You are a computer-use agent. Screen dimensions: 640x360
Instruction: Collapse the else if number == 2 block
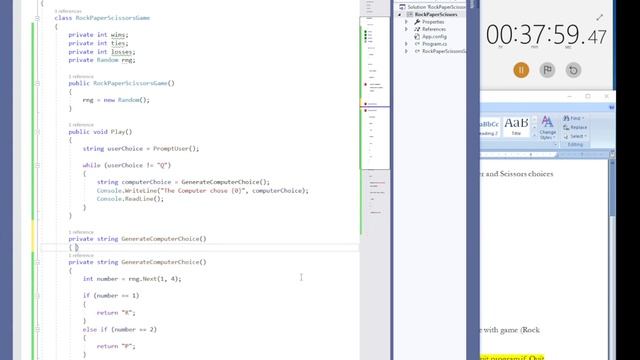pyautogui.click(x=37, y=329)
